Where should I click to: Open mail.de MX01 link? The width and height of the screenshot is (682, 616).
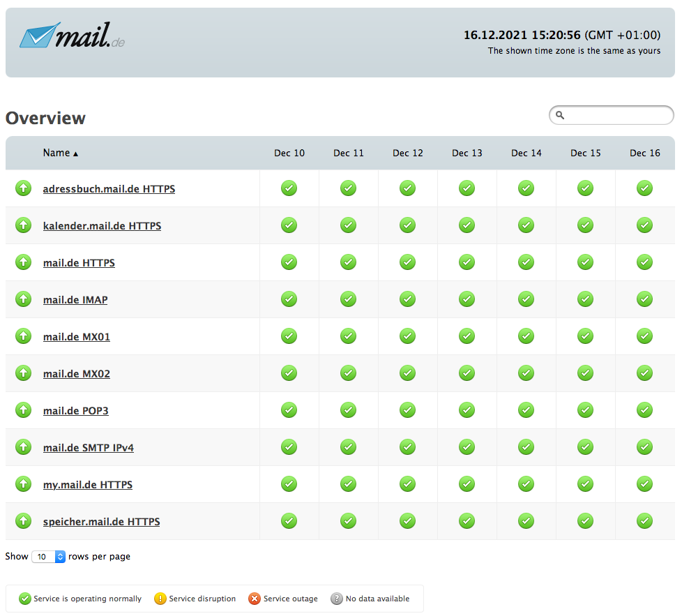77,337
